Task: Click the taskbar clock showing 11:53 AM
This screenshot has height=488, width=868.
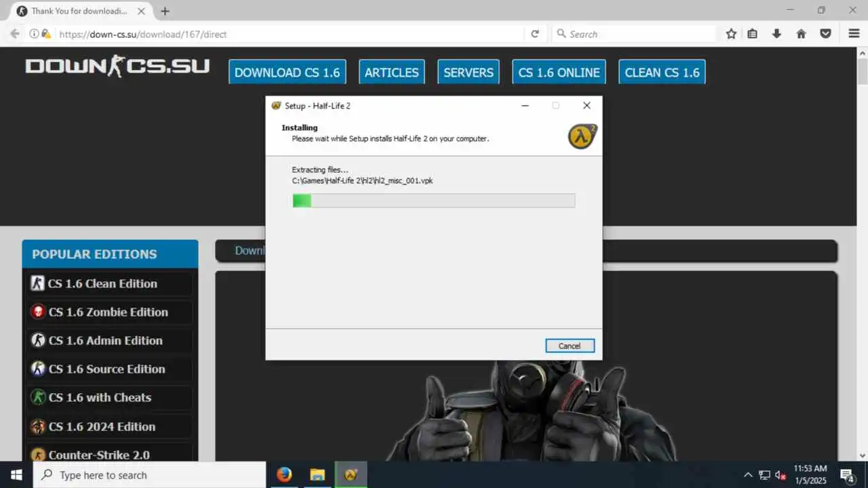Action: pyautogui.click(x=810, y=474)
